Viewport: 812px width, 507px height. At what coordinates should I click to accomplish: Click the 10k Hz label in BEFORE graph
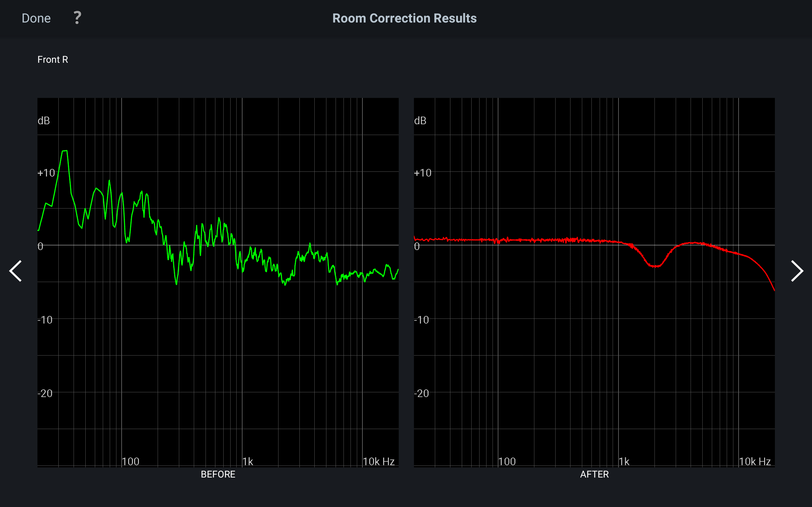378,461
